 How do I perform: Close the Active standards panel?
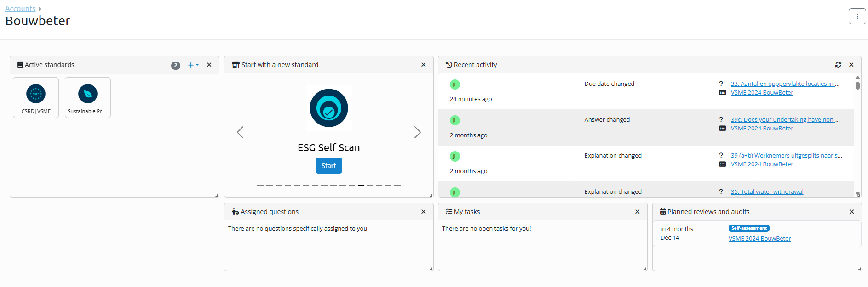pyautogui.click(x=209, y=65)
